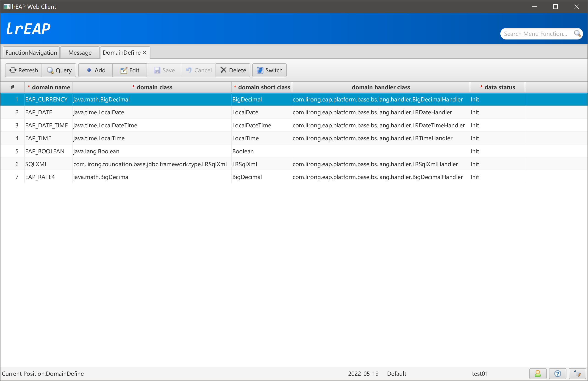Select the EAP_RATE4 row

[294, 177]
